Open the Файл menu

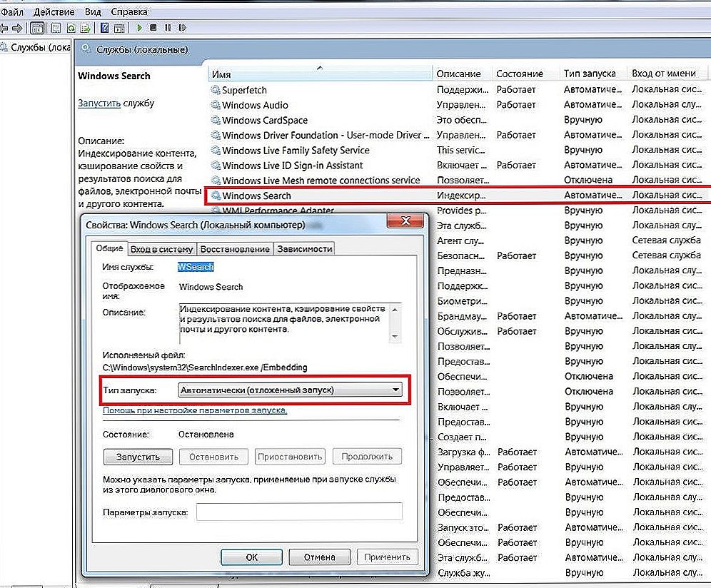[x=12, y=12]
